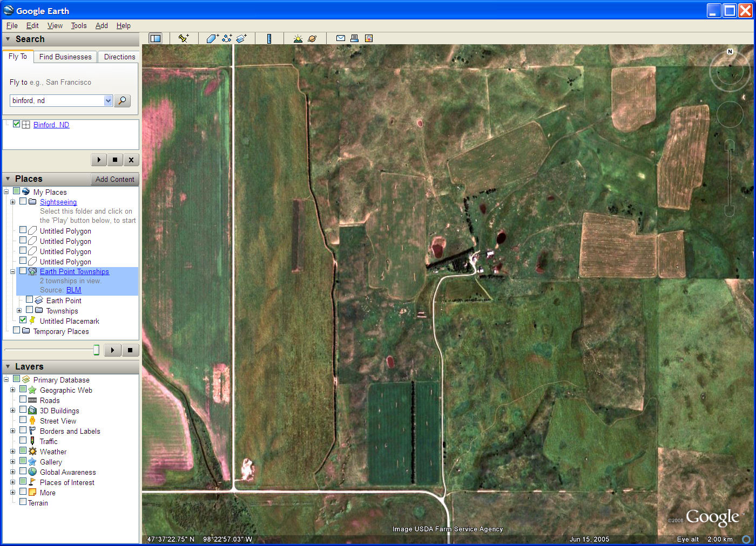Click the Gallery layer star icon
The height and width of the screenshot is (546, 756).
(32, 461)
